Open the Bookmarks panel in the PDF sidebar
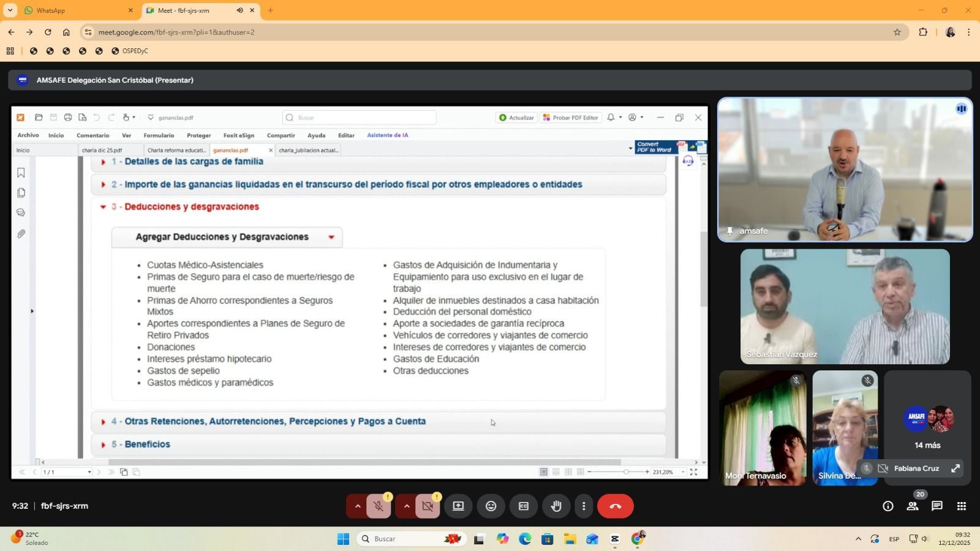Viewport: 980px width, 551px height. 21,173
